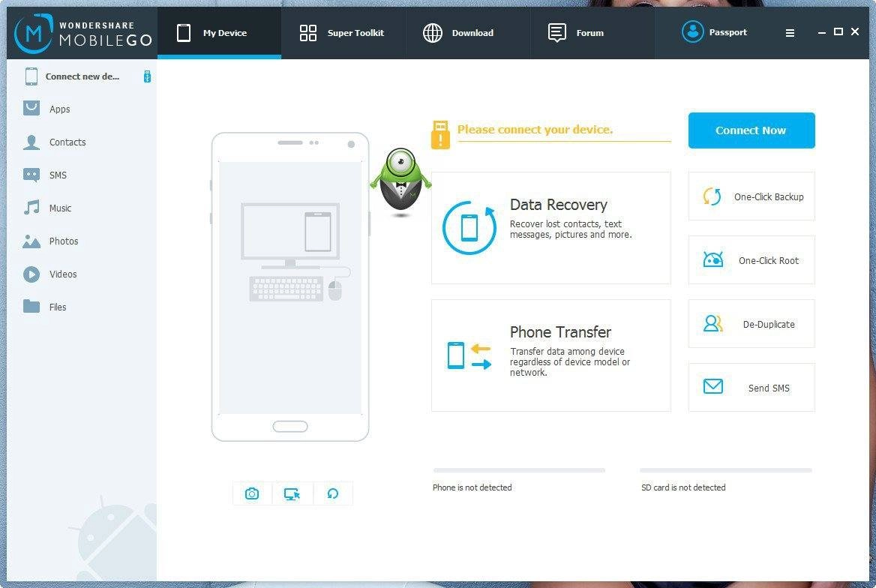The height and width of the screenshot is (588, 876).
Task: Click the Download globe icon
Action: [433, 33]
